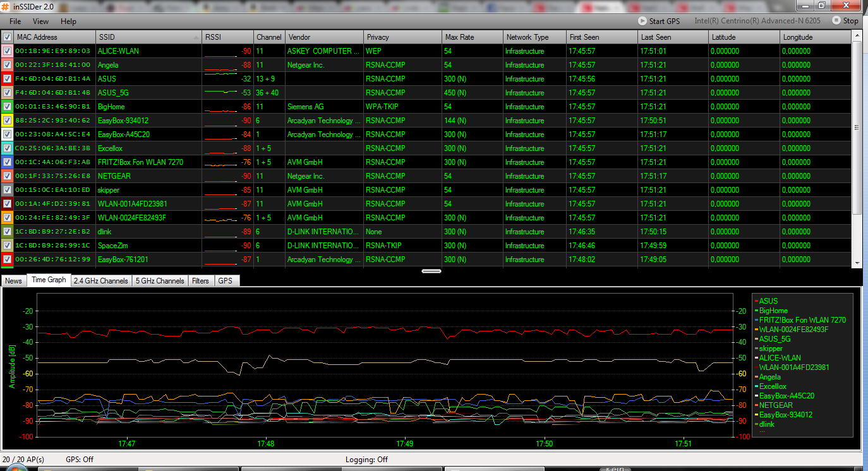Image resolution: width=868 pixels, height=471 pixels.
Task: Toggle checkbox for FRITZ!Box Fon WLAN 7270
Action: tap(7, 162)
